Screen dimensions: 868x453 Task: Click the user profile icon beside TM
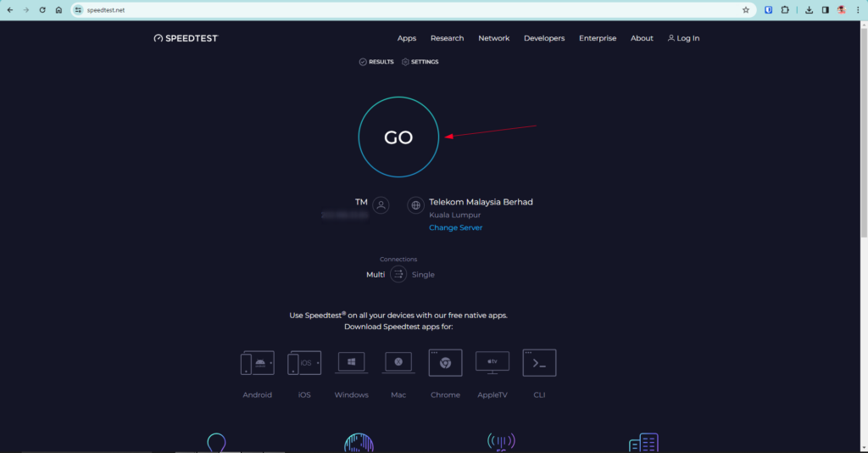381,205
